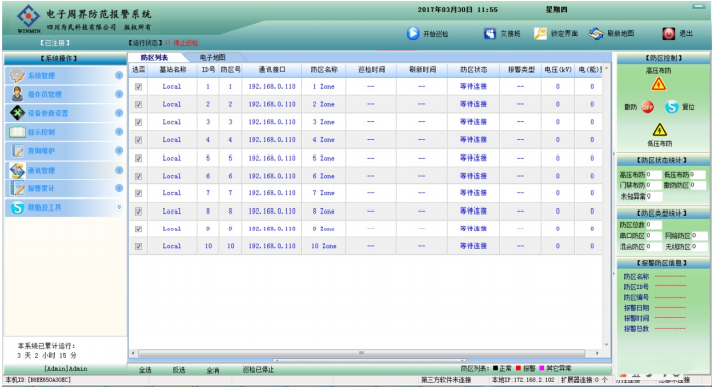
Task: Click the 10 Zone name cell
Action: coord(324,246)
